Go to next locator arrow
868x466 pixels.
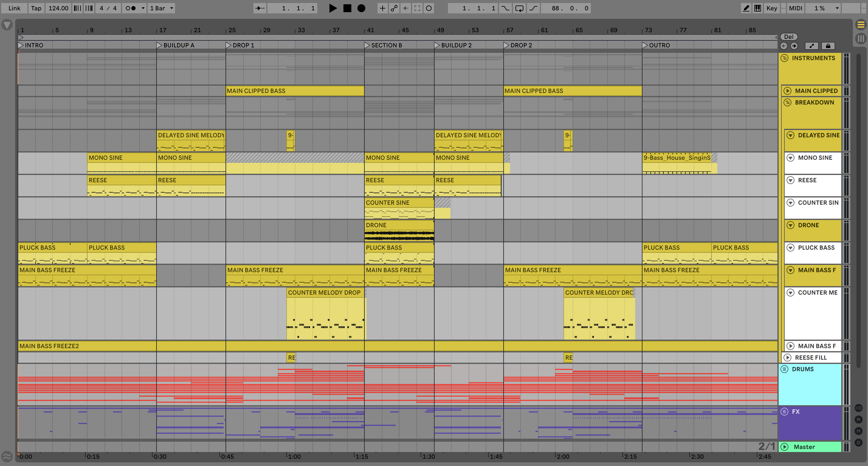click(794, 46)
